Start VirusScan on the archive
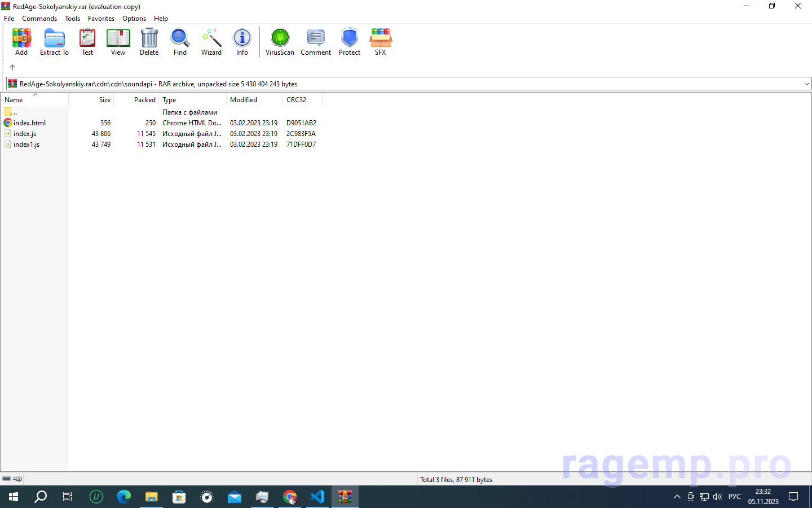The image size is (812, 508). point(280,42)
